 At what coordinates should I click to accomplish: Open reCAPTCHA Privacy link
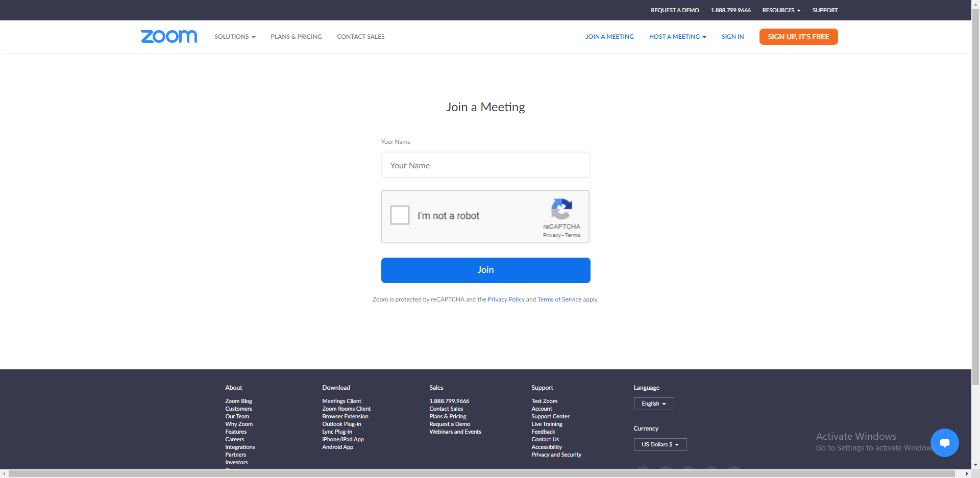(x=552, y=235)
